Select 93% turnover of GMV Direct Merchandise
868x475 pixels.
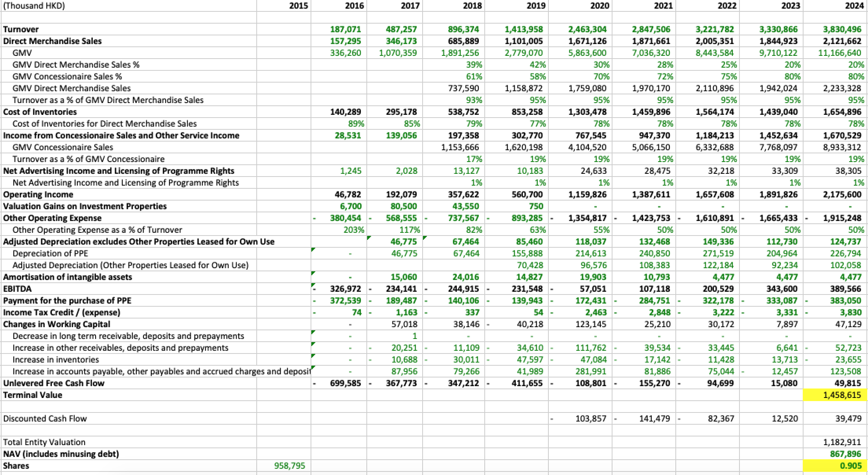[x=474, y=100]
